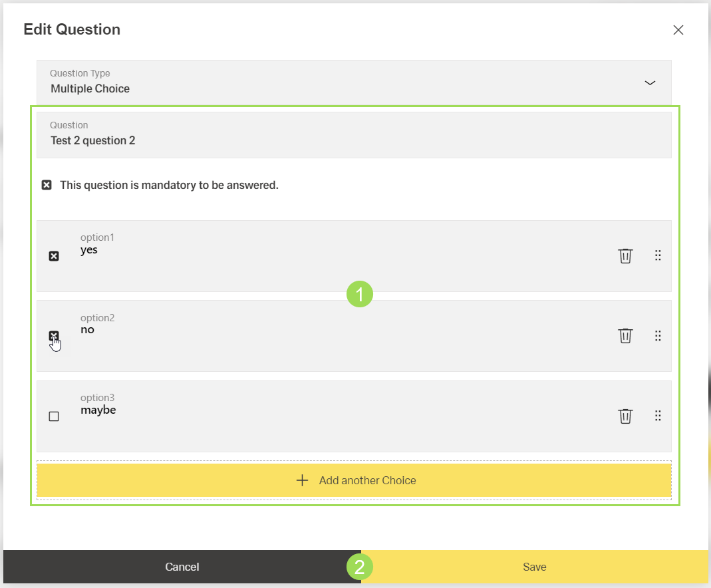Viewport: 711px width, 588px height.
Task: Uncheck the option1 "yes" checkbox
Action: [x=54, y=256]
